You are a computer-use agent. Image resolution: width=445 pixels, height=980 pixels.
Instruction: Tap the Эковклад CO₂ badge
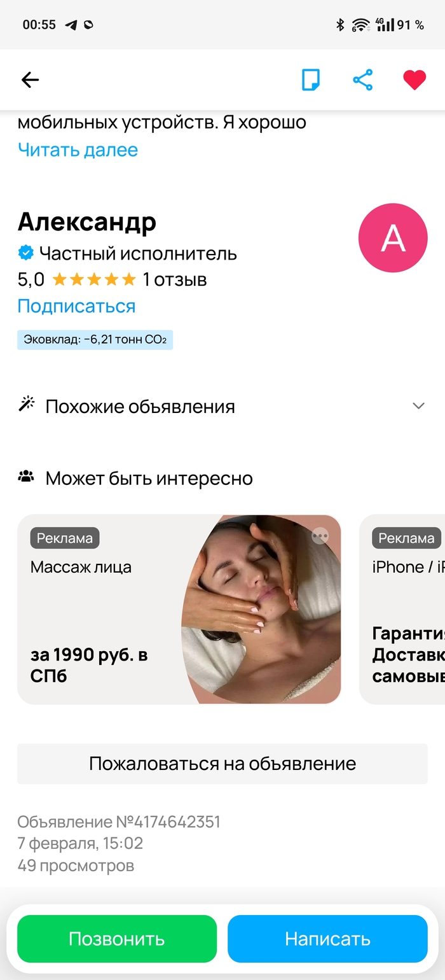(95, 340)
